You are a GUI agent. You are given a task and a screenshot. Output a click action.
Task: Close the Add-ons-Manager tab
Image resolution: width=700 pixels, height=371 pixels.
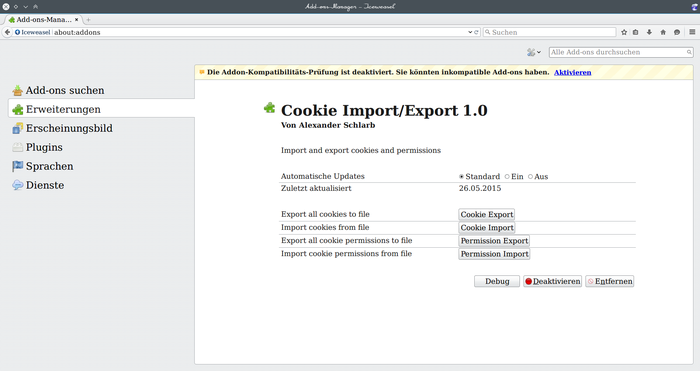77,20
